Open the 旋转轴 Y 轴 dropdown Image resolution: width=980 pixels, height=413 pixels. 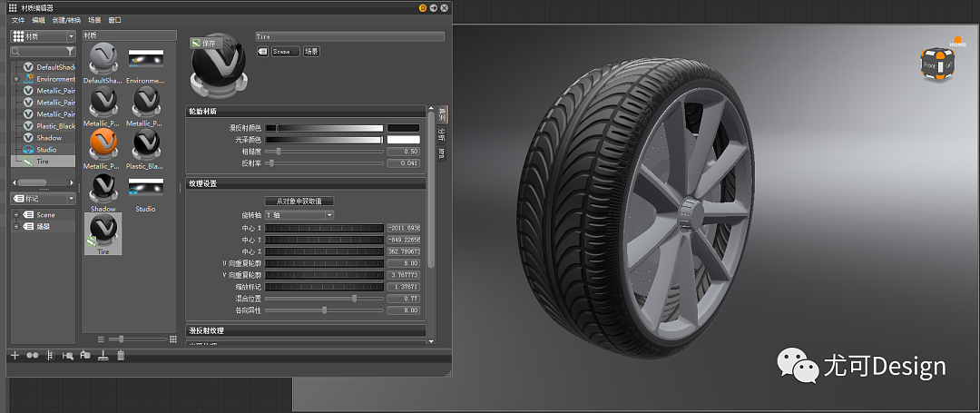[299, 214]
